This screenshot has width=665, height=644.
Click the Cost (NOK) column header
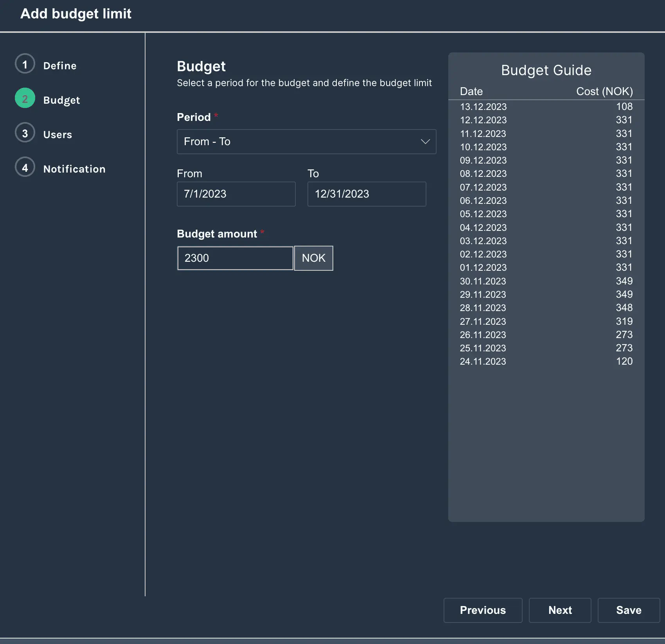point(604,92)
